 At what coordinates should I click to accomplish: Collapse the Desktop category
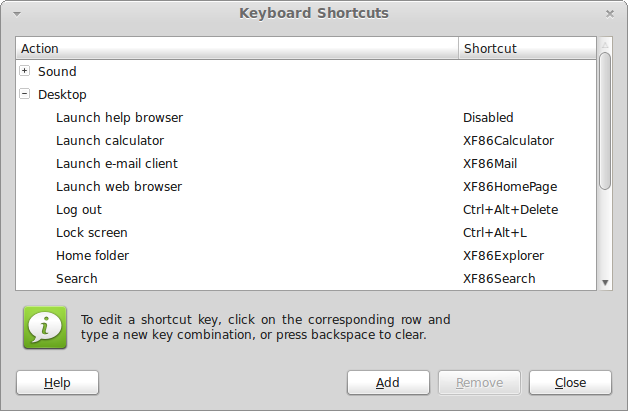click(x=25, y=94)
